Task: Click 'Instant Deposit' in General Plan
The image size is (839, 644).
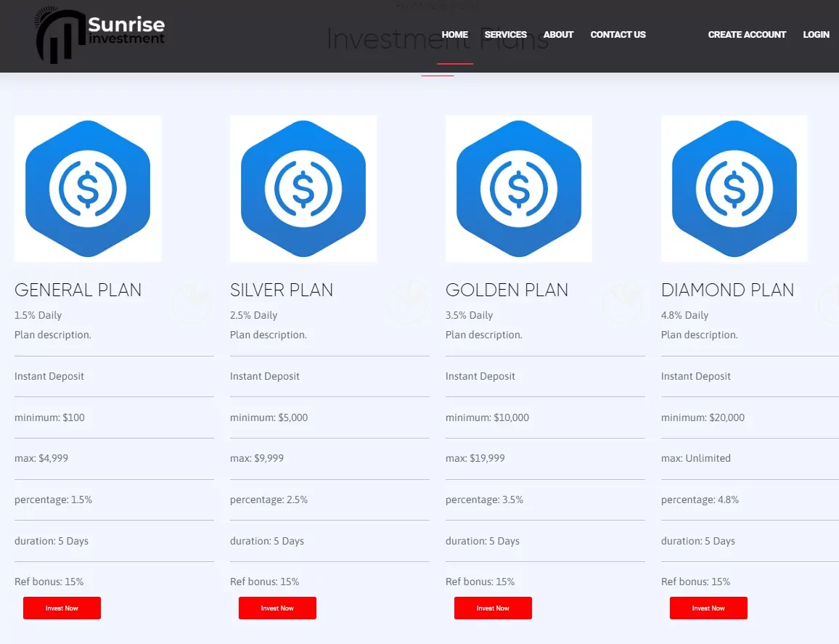Action: pyautogui.click(x=49, y=376)
